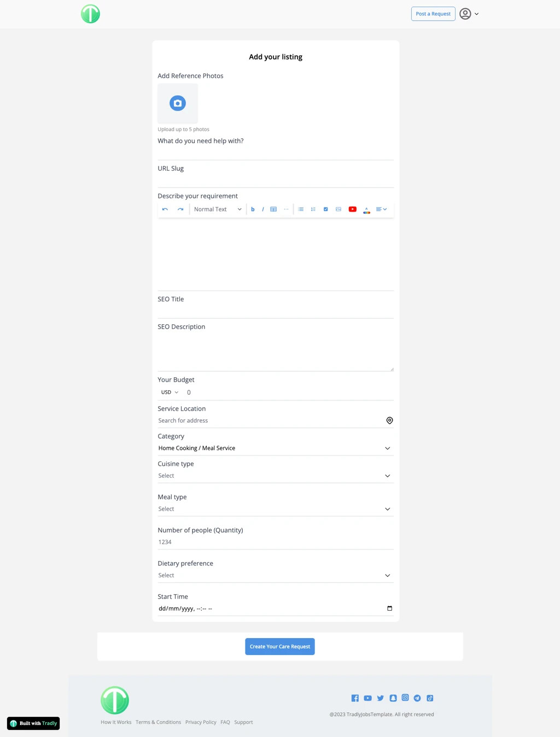The image size is (560, 737).
Task: Open the text color picker in the editor
Action: coord(366,209)
